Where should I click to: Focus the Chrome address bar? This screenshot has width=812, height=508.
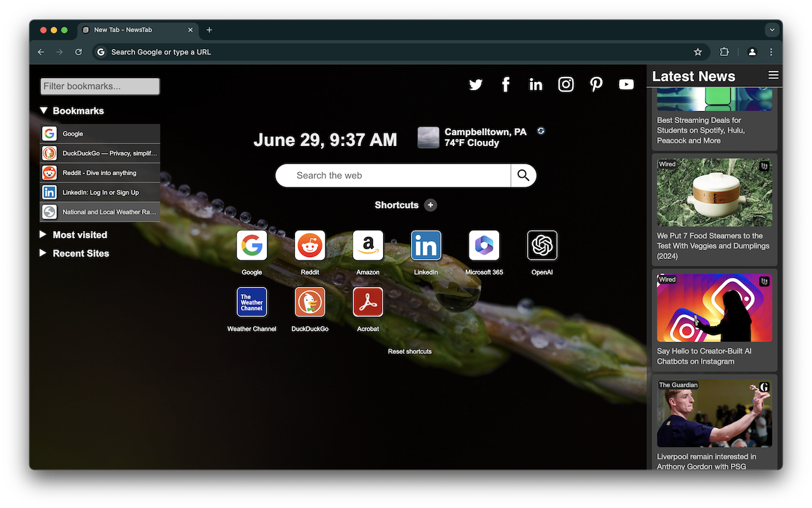400,52
